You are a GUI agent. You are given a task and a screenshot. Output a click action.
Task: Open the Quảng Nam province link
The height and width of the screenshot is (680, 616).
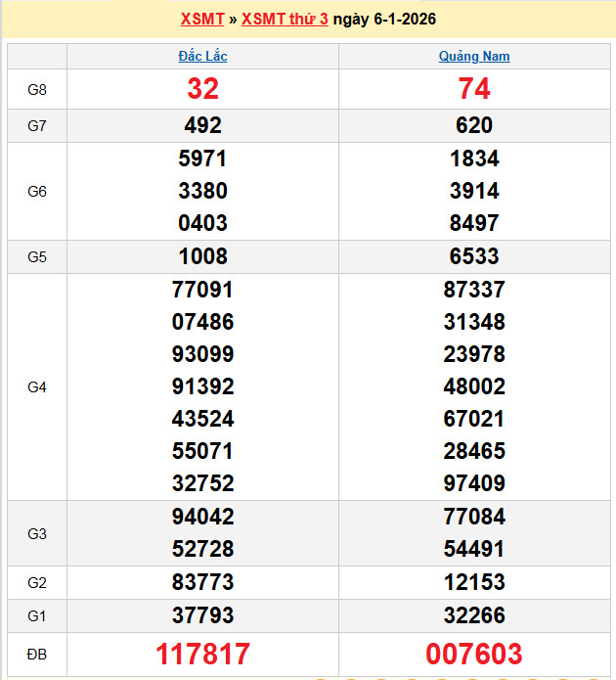click(474, 57)
